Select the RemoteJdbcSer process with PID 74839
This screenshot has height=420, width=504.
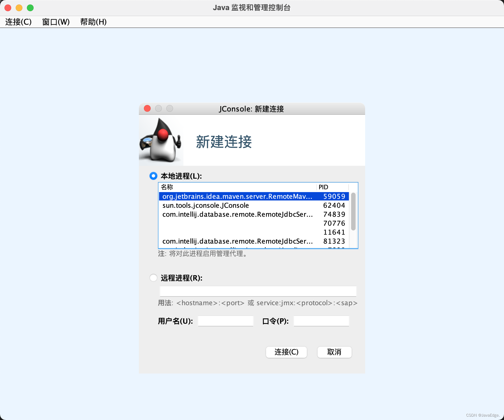254,214
